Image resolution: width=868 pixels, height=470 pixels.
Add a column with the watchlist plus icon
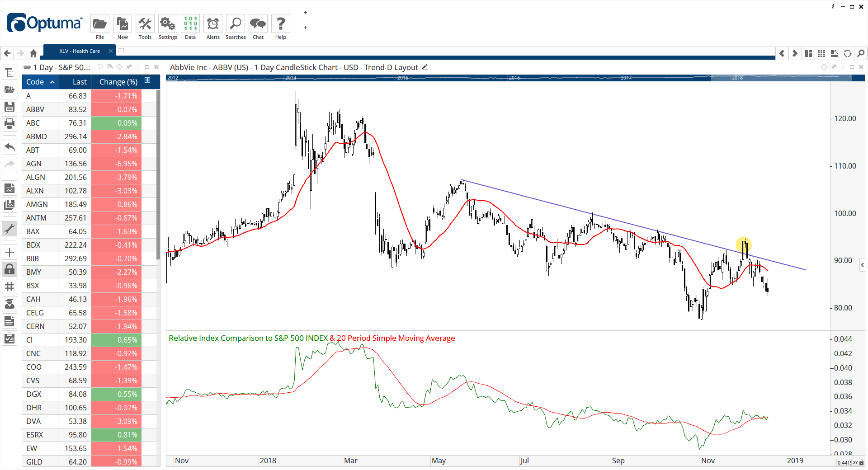coord(147,80)
